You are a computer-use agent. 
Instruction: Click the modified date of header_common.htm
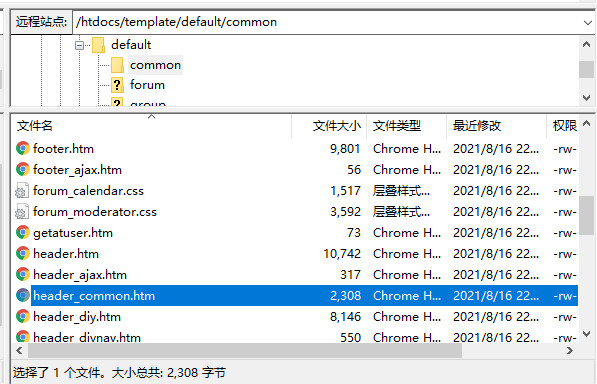496,296
